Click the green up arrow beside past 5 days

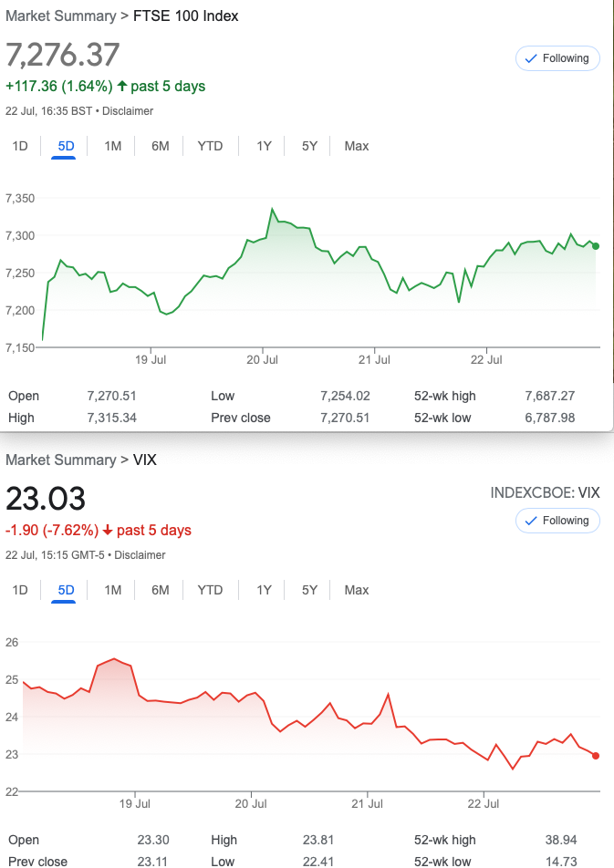[x=122, y=87]
